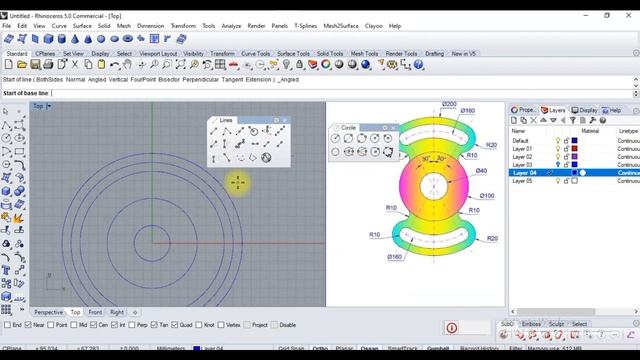Open the T-Splines menu
This screenshot has height=360, width=640.
[306, 26]
